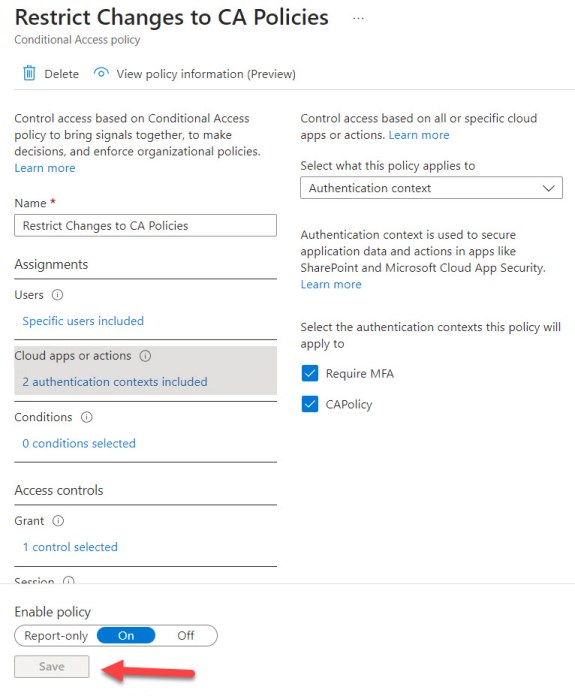Set Enable policy to Report-only

[56, 636]
